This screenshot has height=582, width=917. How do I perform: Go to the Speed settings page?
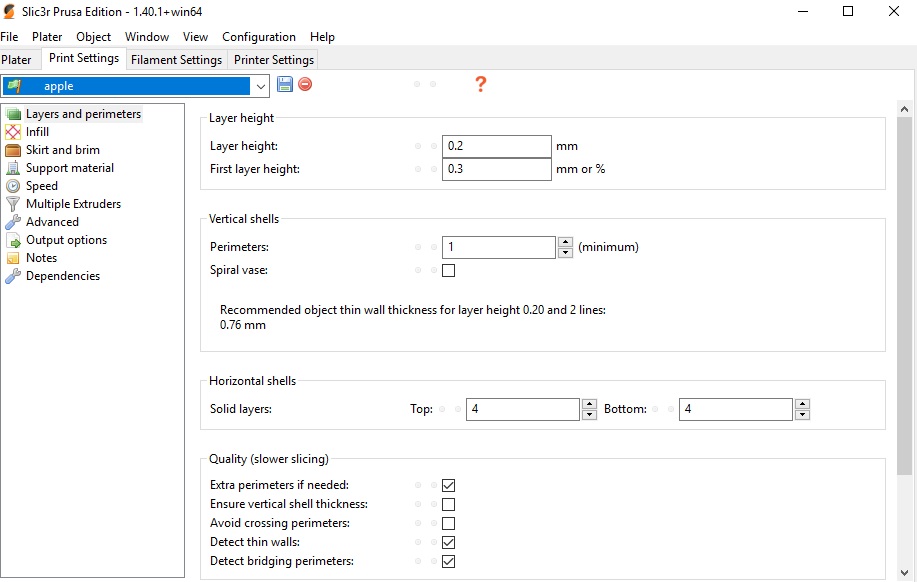tap(41, 186)
